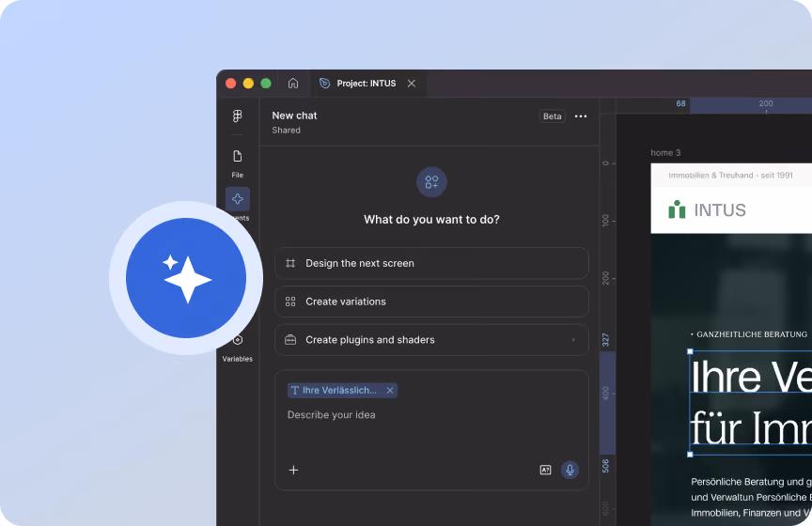Click Immobilien & Treuhand - seit 1991 text
Image resolution: width=812 pixels, height=526 pixels.
pyautogui.click(x=730, y=175)
